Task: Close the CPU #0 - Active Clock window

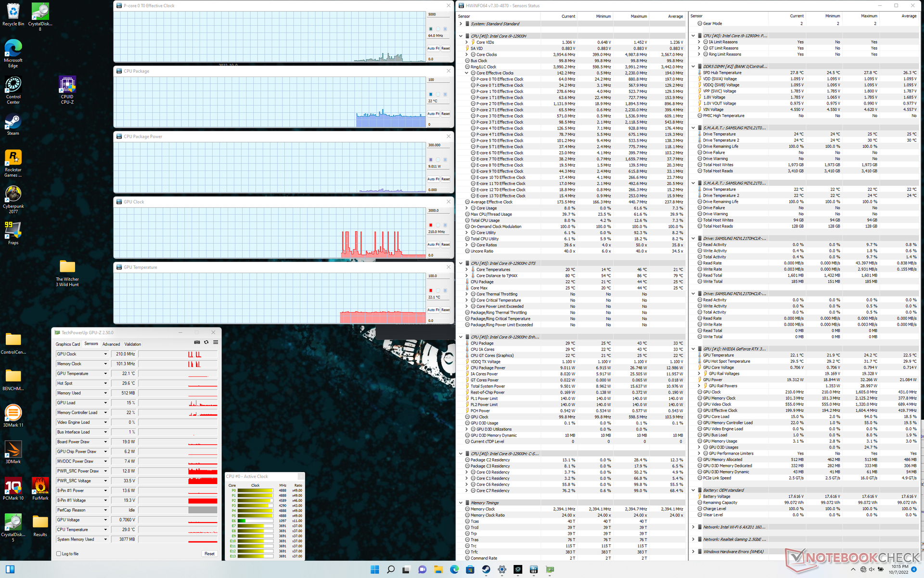Action: tap(301, 476)
